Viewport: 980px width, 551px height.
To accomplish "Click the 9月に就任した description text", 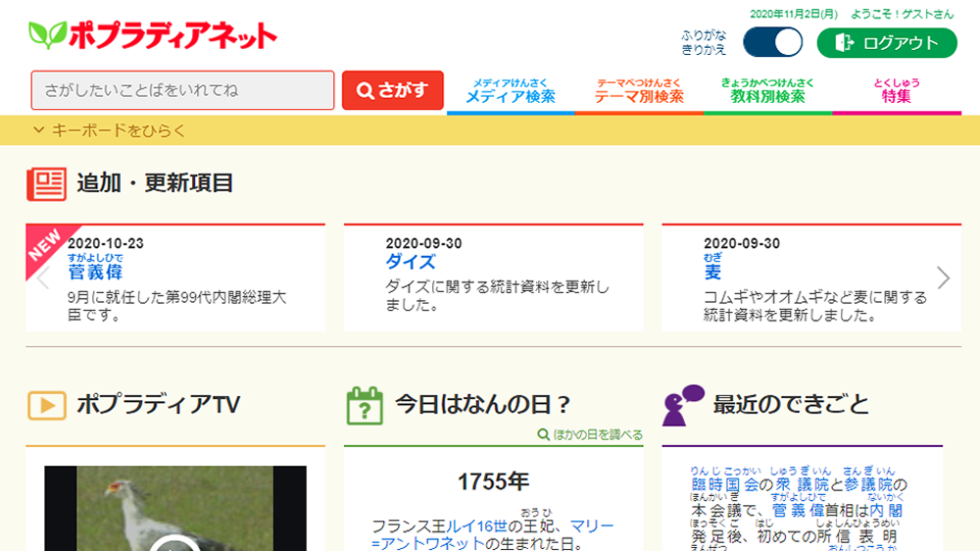I will coord(176,306).
